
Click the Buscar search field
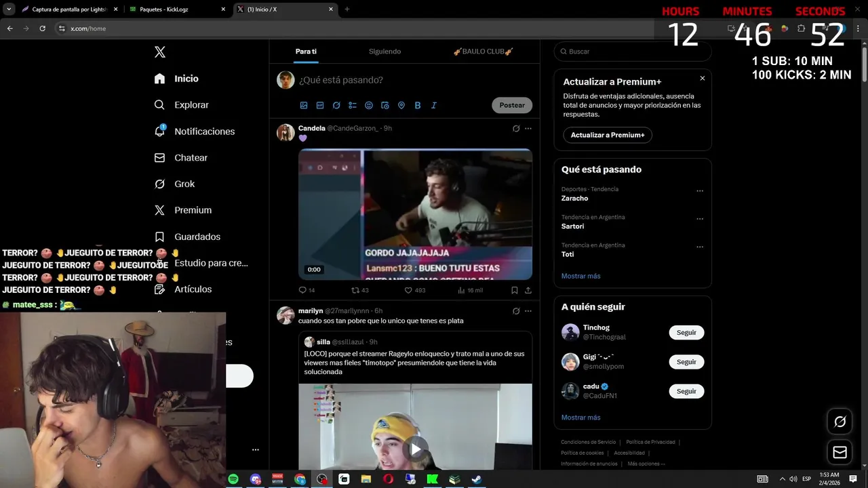633,52
